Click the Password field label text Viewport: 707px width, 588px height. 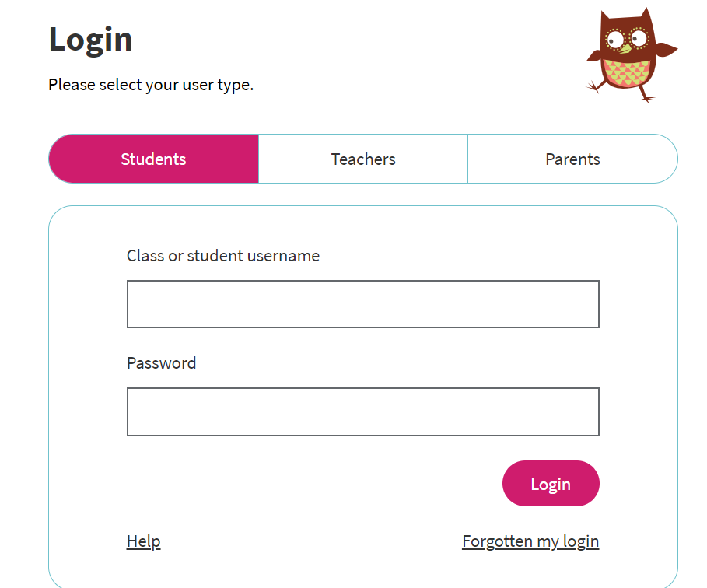coord(162,363)
